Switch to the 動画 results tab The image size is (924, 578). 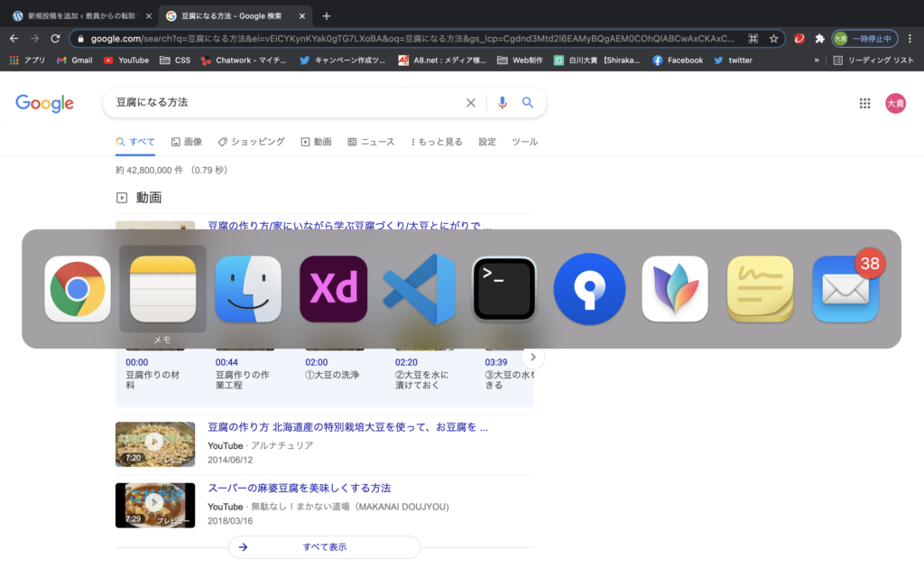(x=317, y=142)
